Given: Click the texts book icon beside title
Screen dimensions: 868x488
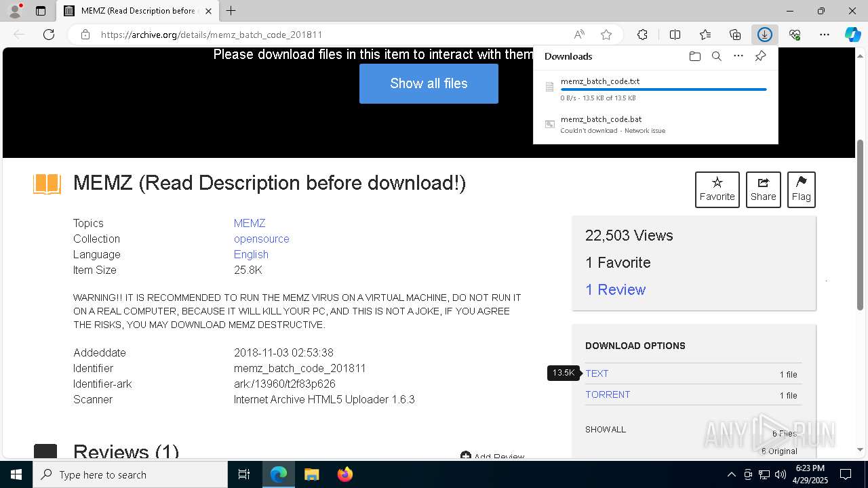Looking at the screenshot, I should coord(47,184).
